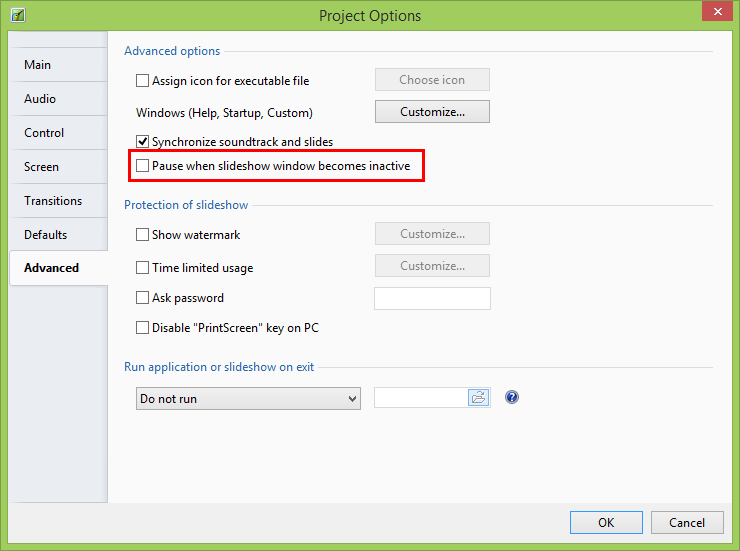Go to the Screen tab

point(41,167)
